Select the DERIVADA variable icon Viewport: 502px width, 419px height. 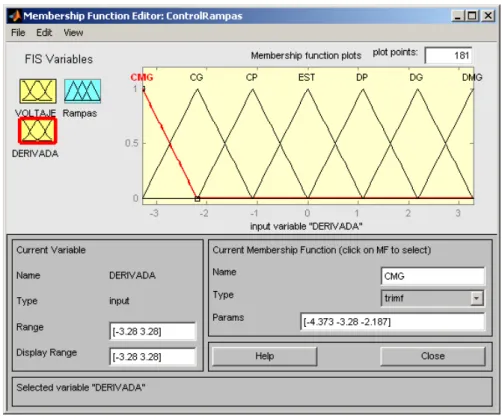click(38, 131)
